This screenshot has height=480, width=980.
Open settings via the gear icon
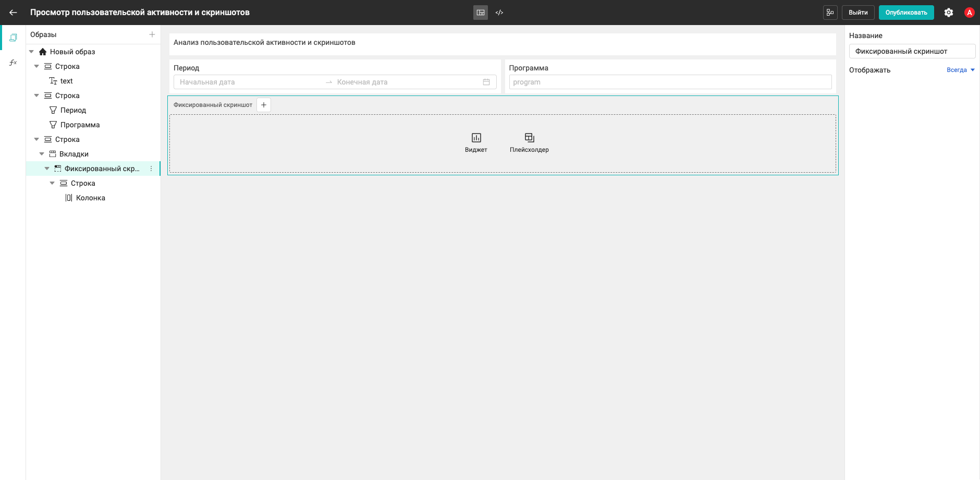949,13
